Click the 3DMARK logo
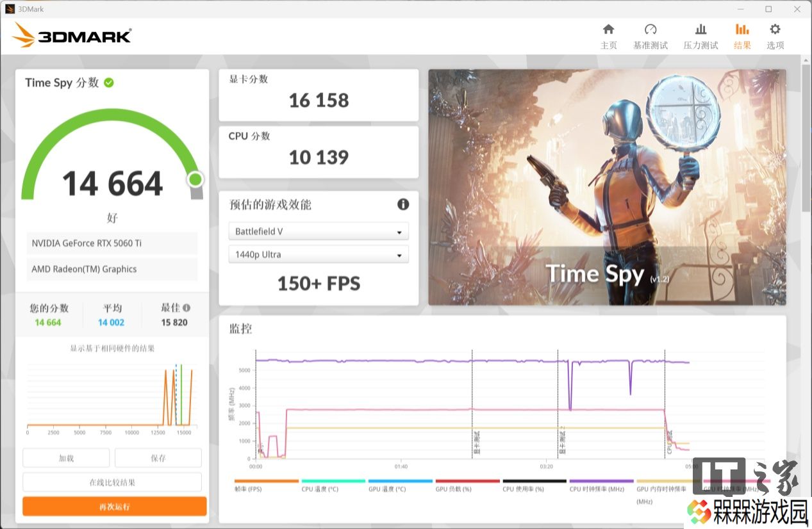The image size is (812, 529). [72, 36]
